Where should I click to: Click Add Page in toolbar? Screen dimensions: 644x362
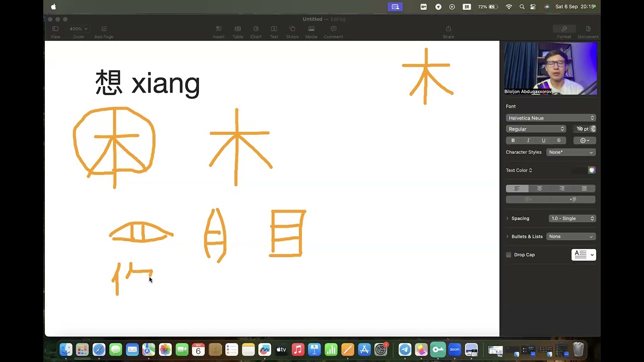(104, 32)
